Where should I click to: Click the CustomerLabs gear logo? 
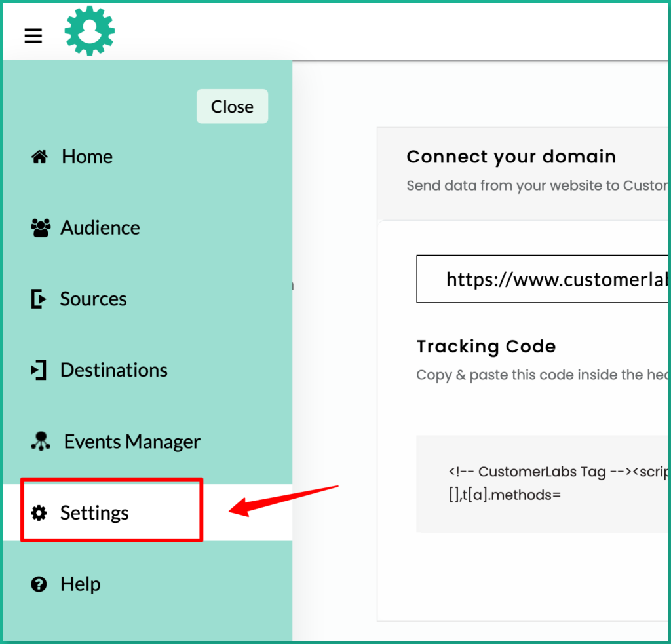click(89, 31)
